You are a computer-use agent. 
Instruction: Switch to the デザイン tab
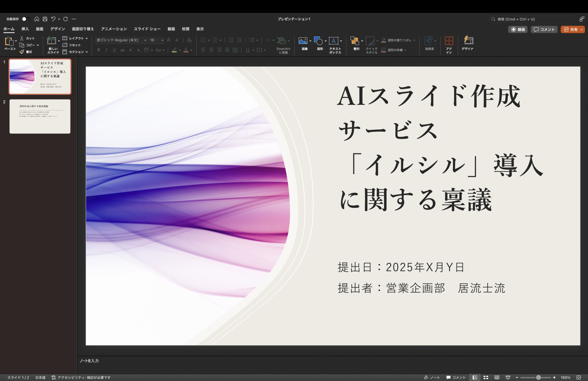(x=58, y=29)
